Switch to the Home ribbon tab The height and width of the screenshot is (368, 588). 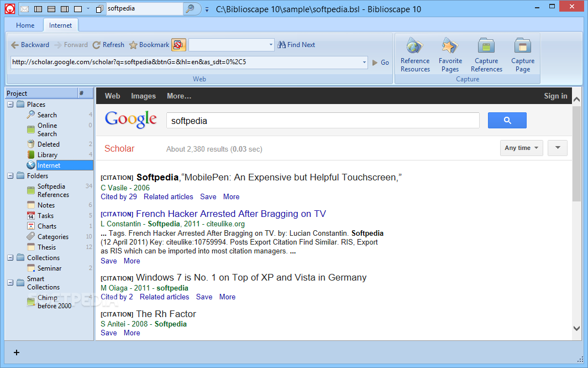25,25
